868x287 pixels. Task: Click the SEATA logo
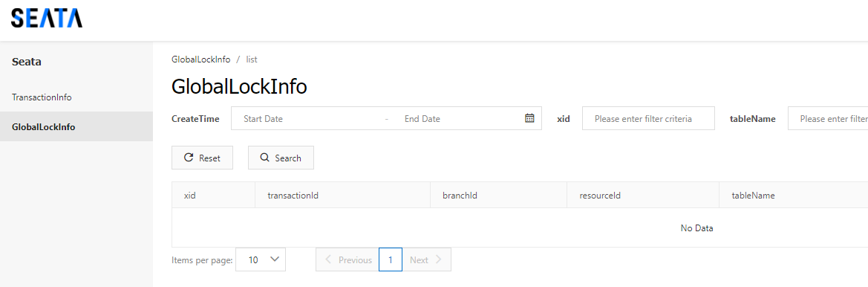point(47,18)
